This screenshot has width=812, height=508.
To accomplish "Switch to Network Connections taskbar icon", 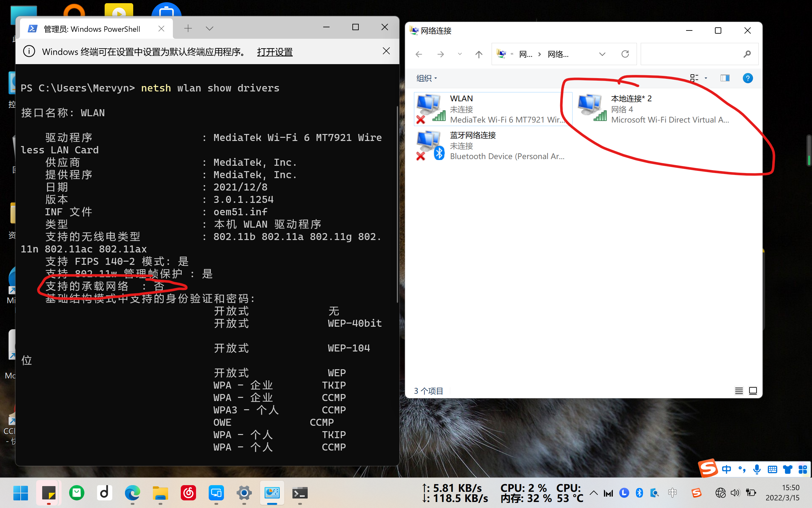I will (x=272, y=493).
